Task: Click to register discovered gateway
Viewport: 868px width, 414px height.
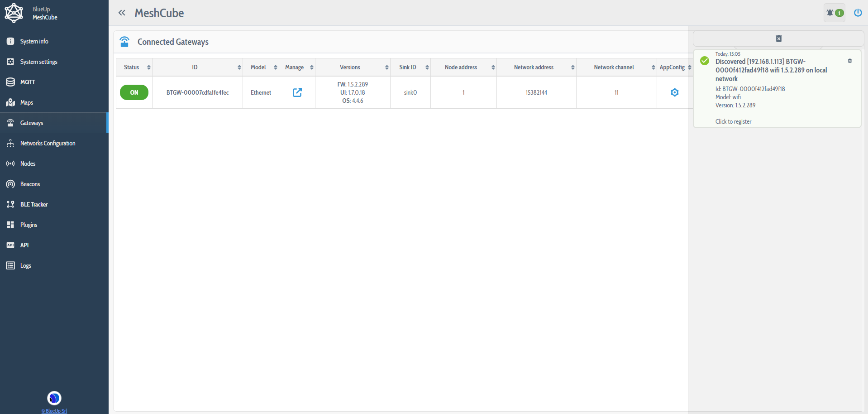Action: (733, 121)
